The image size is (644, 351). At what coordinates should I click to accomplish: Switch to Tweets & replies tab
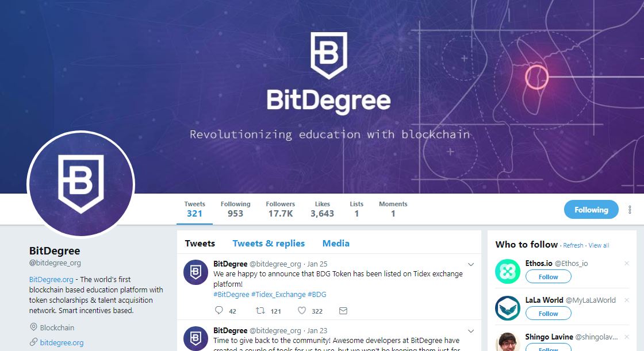tap(269, 244)
